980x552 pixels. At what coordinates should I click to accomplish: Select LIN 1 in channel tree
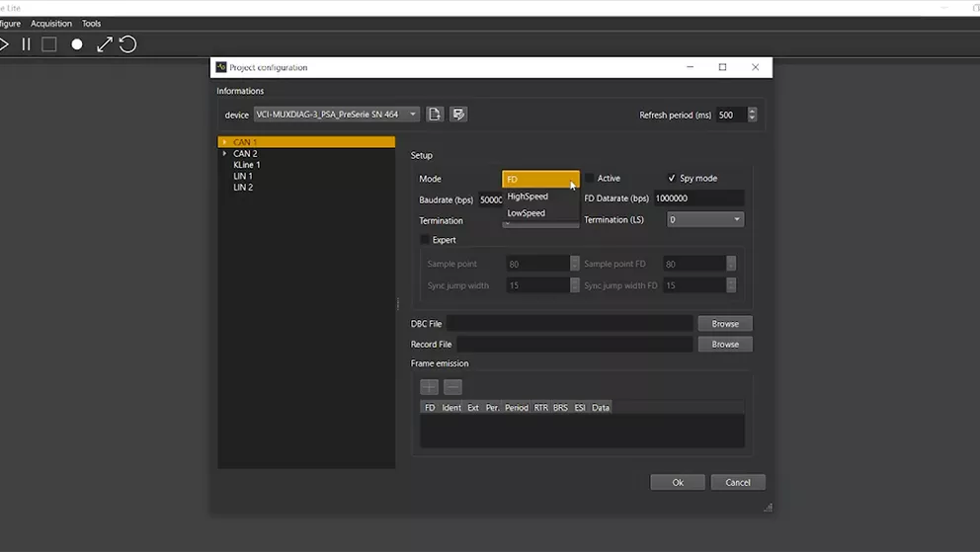pyautogui.click(x=243, y=177)
